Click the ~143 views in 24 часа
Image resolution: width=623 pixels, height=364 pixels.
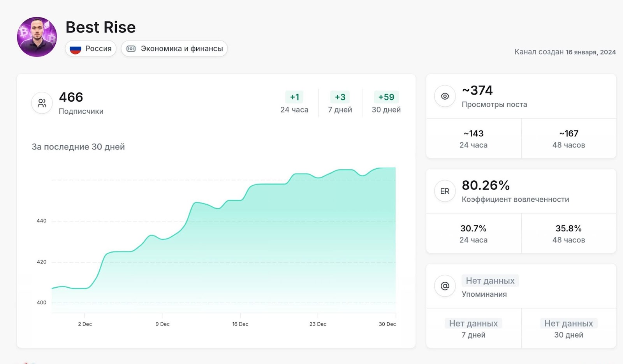473,134
